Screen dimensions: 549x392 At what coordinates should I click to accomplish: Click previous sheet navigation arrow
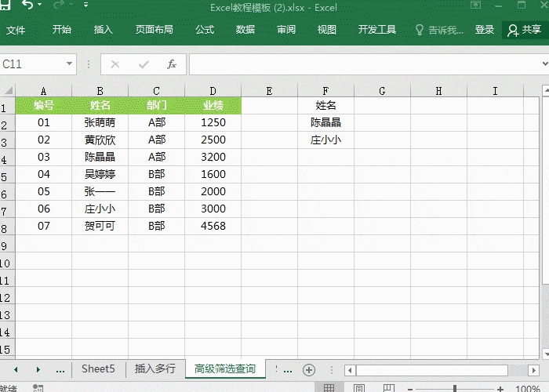tap(16, 369)
